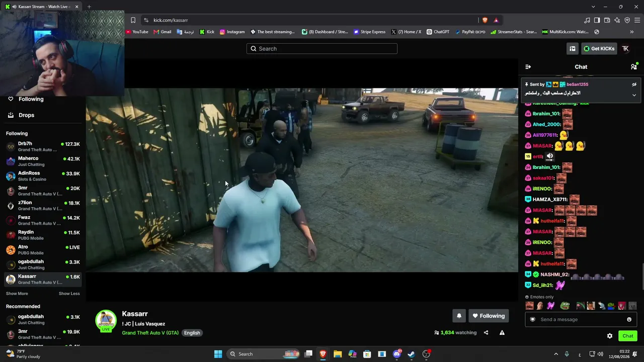Open z7lion channel in Following list
Screen dimensions: 644x362
[x=43, y=206]
